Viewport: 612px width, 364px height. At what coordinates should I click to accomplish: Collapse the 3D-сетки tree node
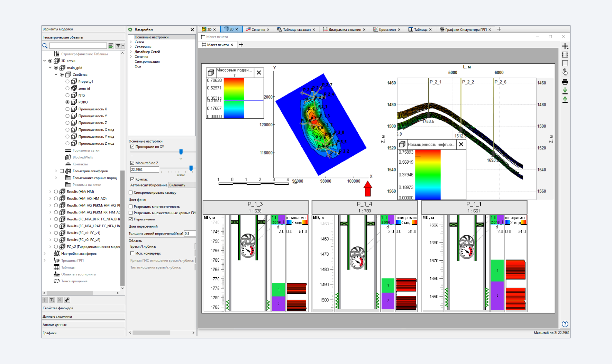45,61
